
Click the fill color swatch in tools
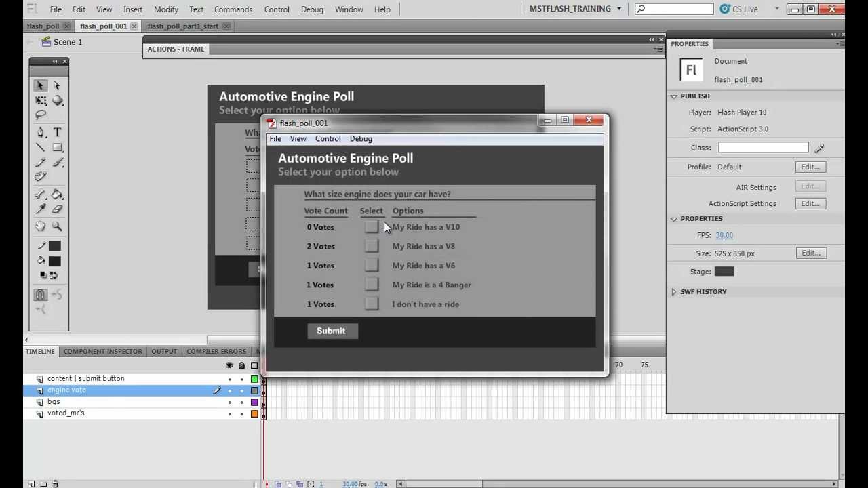point(55,261)
